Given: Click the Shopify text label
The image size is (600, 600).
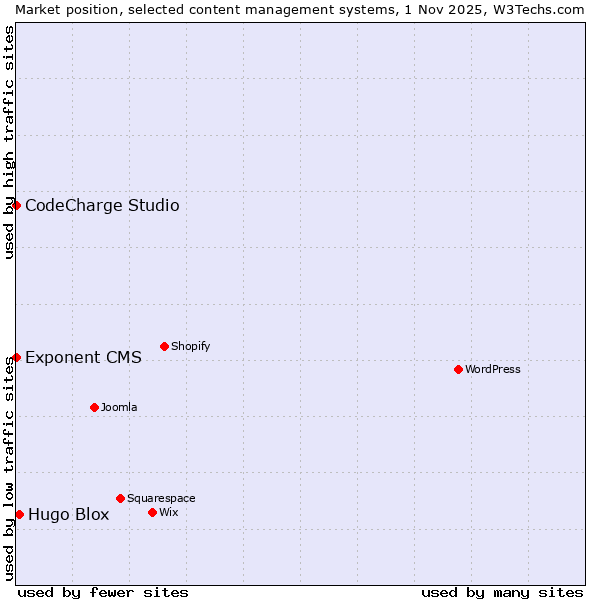Looking at the screenshot, I should pyautogui.click(x=191, y=346).
